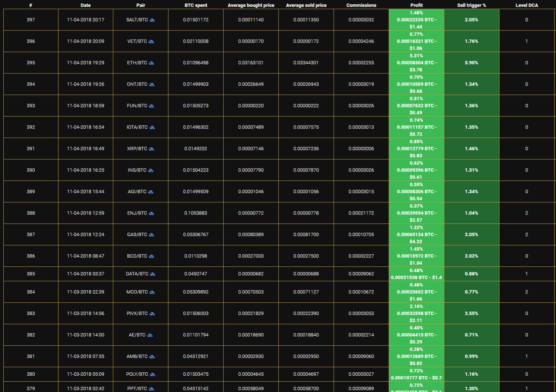Viewport: 556px width, 392px height.
Task: Click Level DCA value for MCO/BTC
Action: [526, 292]
